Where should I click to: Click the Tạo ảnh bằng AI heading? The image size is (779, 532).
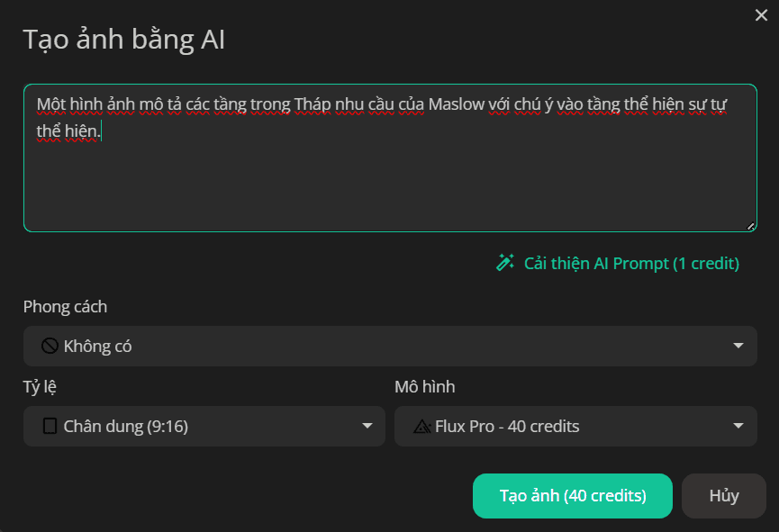point(124,40)
